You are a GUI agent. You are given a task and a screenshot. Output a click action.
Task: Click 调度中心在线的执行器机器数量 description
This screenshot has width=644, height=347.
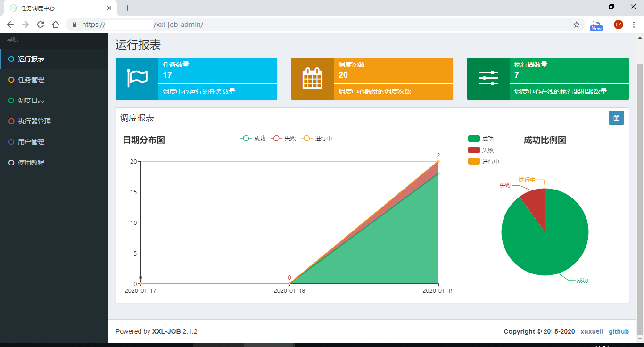tap(561, 91)
